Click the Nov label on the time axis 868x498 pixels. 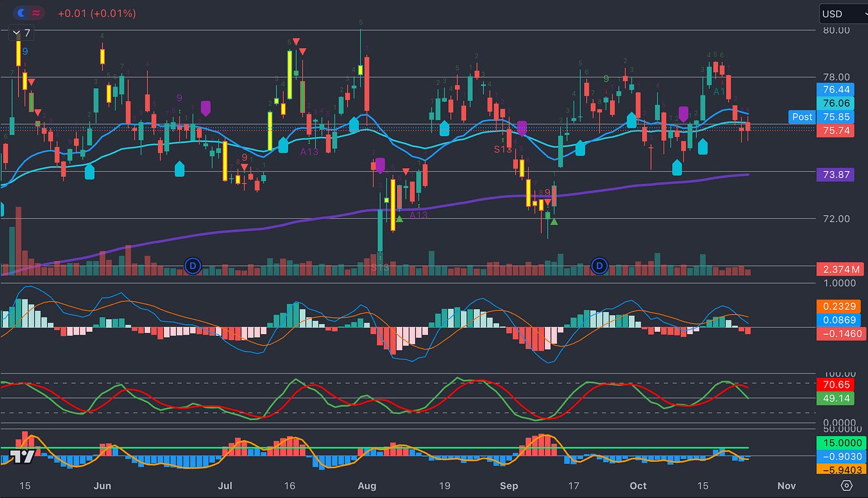tap(786, 486)
